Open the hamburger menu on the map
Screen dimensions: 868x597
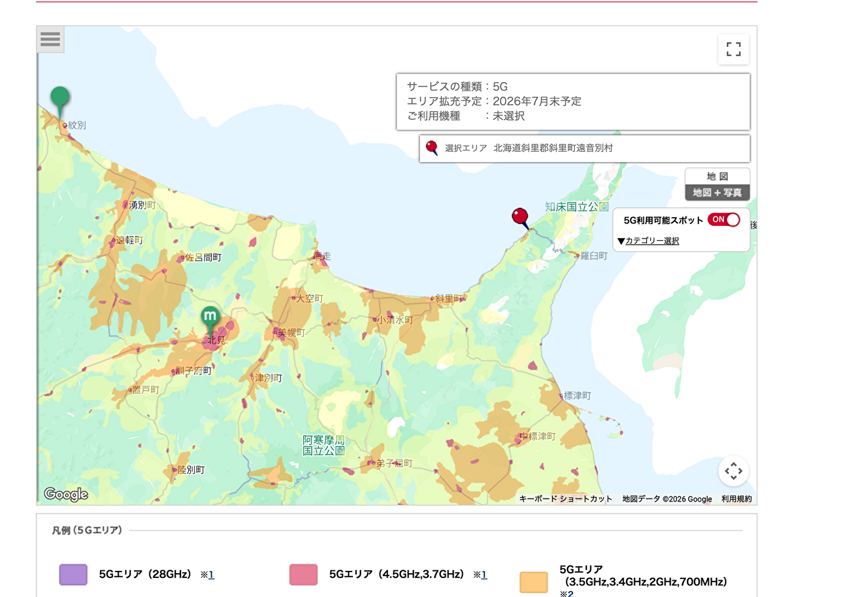coord(50,39)
